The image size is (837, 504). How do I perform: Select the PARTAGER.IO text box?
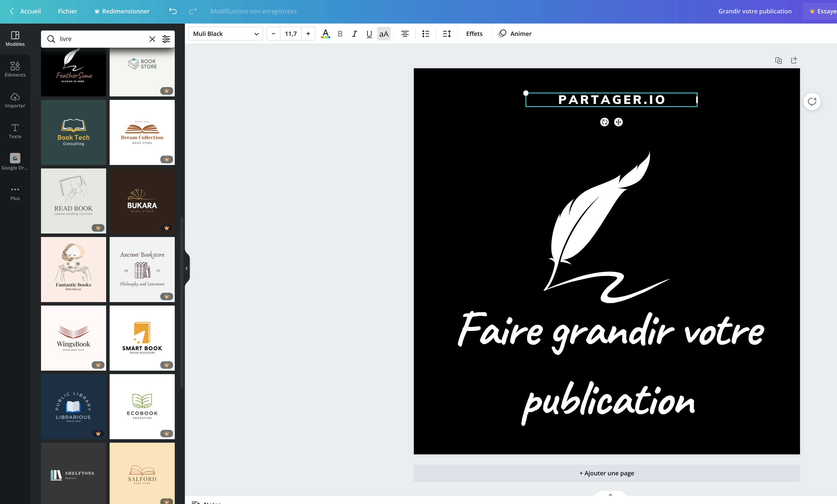[x=611, y=100]
